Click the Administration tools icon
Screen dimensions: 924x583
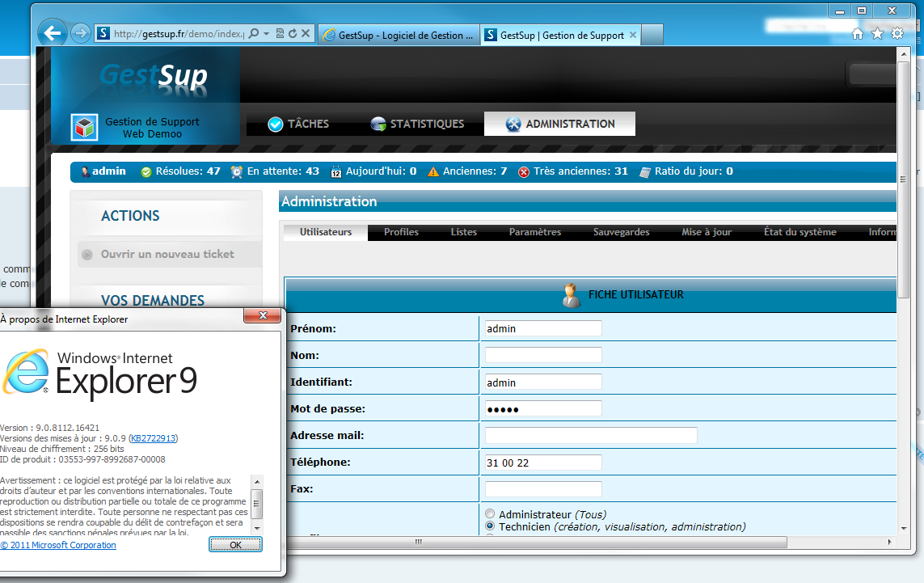click(513, 124)
